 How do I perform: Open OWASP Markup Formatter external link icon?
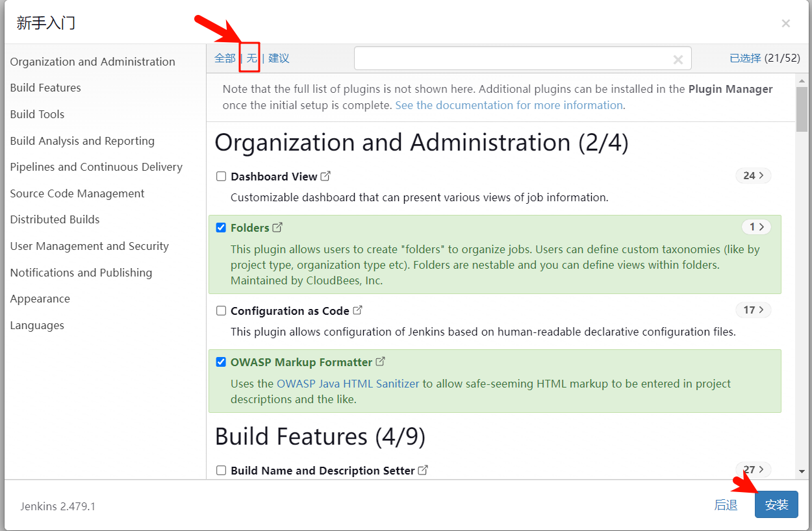pyautogui.click(x=381, y=362)
